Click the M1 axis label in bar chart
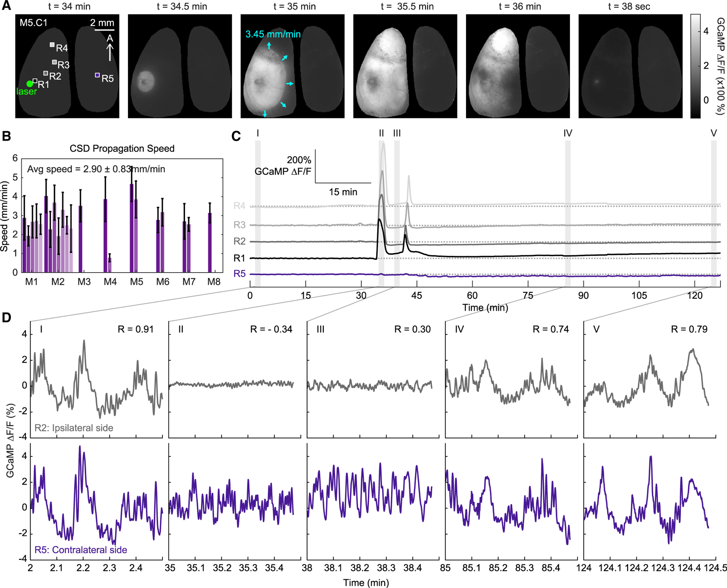 pos(32,282)
